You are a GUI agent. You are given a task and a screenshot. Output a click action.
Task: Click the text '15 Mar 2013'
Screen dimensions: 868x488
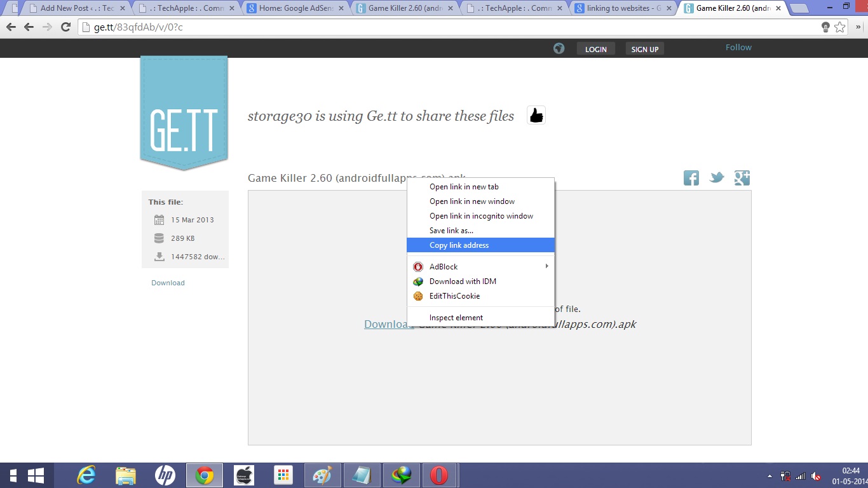pos(193,220)
